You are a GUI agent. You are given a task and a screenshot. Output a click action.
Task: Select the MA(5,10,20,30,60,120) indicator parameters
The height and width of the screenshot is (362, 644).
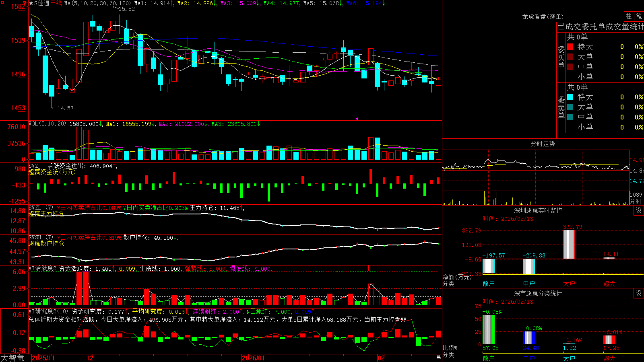(97, 3)
